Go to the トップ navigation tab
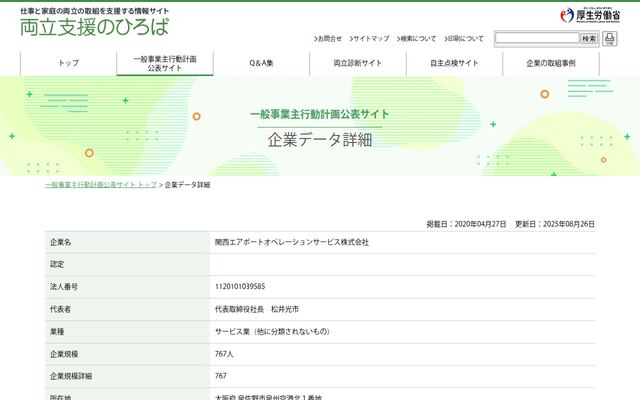The width and height of the screenshot is (640, 400). coord(69,63)
